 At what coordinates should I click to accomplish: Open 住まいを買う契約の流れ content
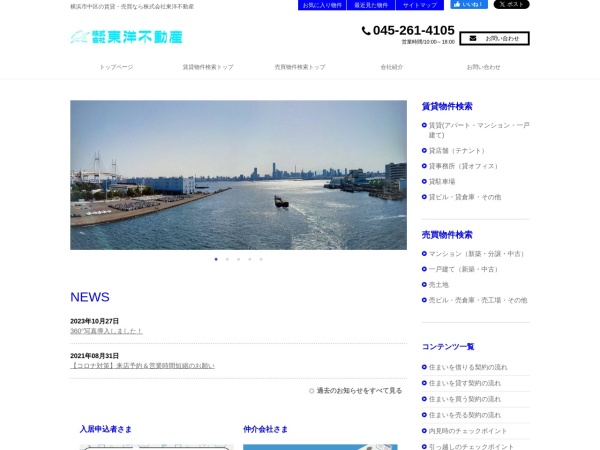tap(465, 399)
